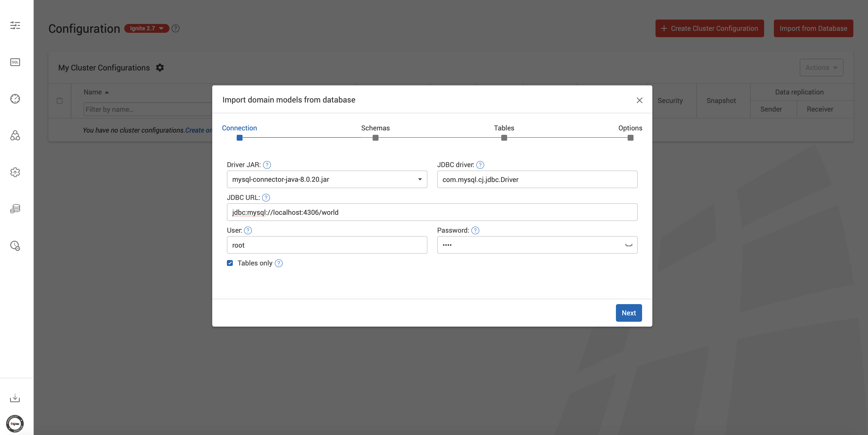Open the monitoring dashboard gauge icon
The width and height of the screenshot is (868, 435).
pyautogui.click(x=15, y=99)
